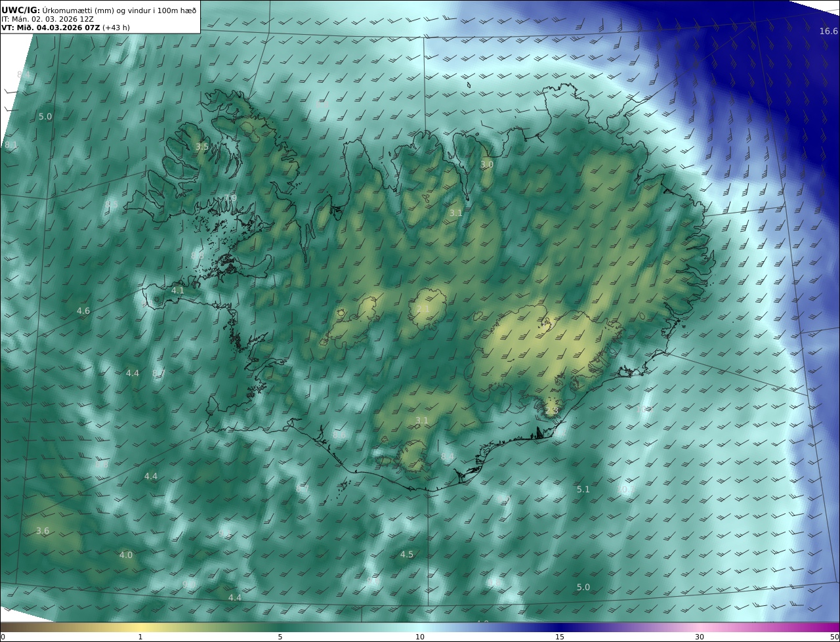
Task: Select the 4.0 value label
Action: (x=126, y=555)
